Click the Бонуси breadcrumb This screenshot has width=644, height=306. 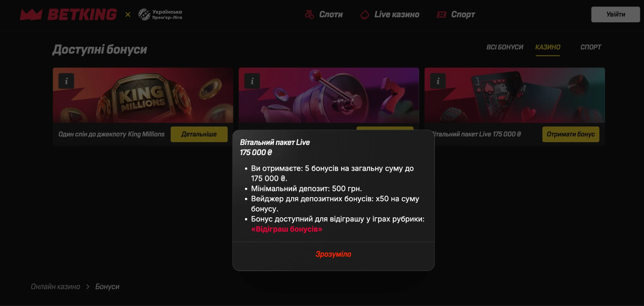[107, 287]
